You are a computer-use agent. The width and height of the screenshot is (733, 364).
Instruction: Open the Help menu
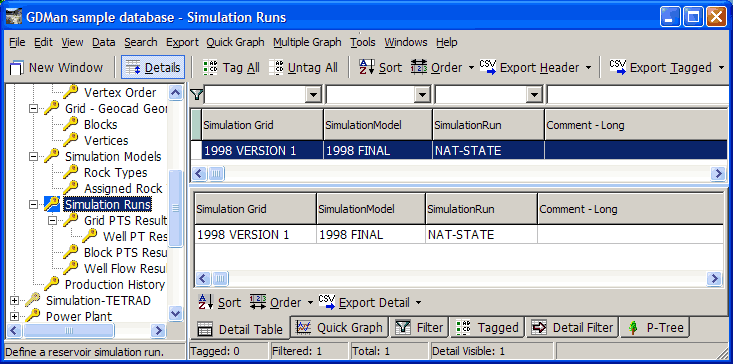point(446,42)
